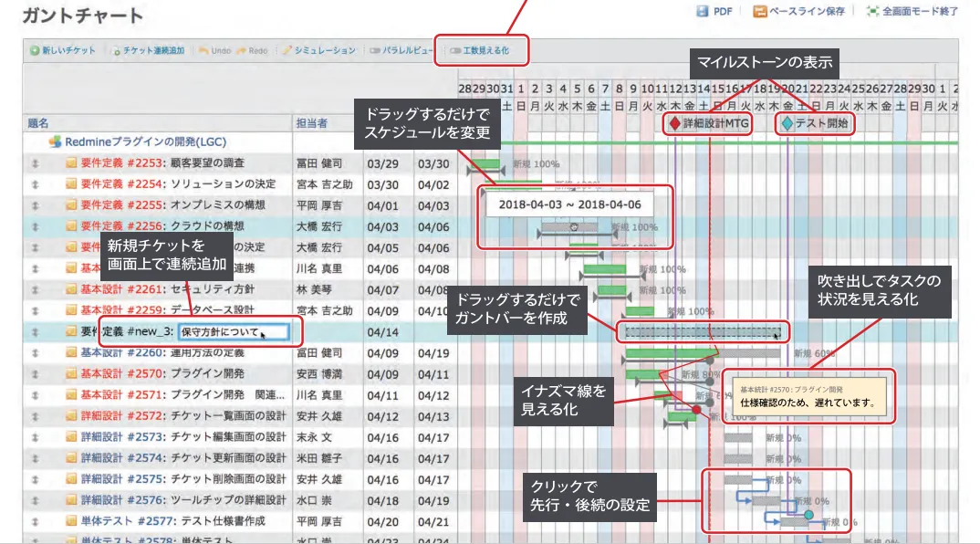The image size is (980, 544).
Task: Open ticket 基本設計 #2571 link
Action: [121, 395]
